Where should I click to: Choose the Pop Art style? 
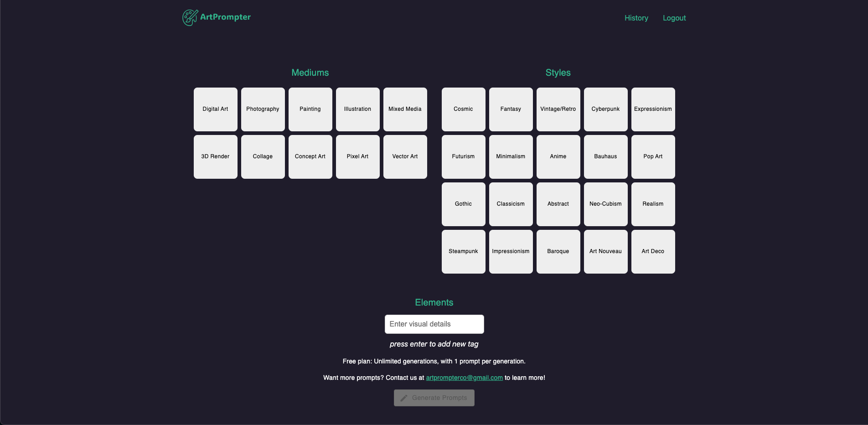click(653, 157)
